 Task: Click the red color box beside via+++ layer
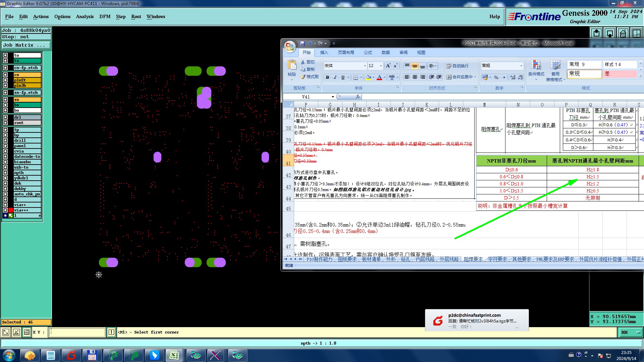(11, 210)
